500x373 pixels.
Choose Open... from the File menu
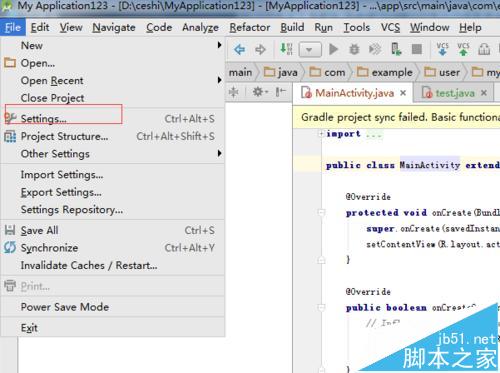click(x=113, y=63)
